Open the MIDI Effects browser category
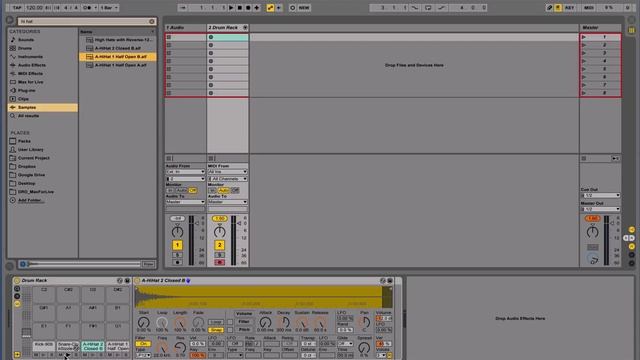640x360 pixels. (x=30, y=73)
